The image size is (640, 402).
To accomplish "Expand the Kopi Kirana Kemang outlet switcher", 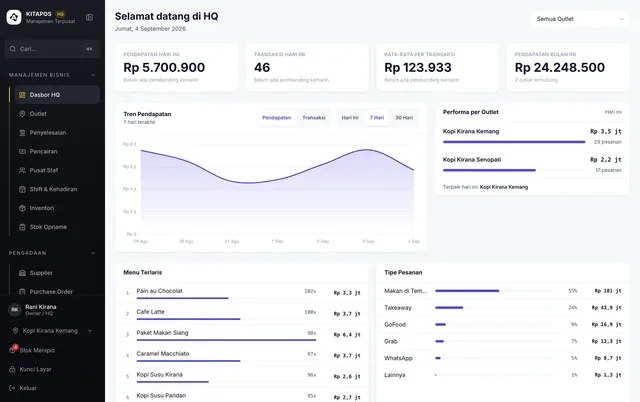I will 90,331.
